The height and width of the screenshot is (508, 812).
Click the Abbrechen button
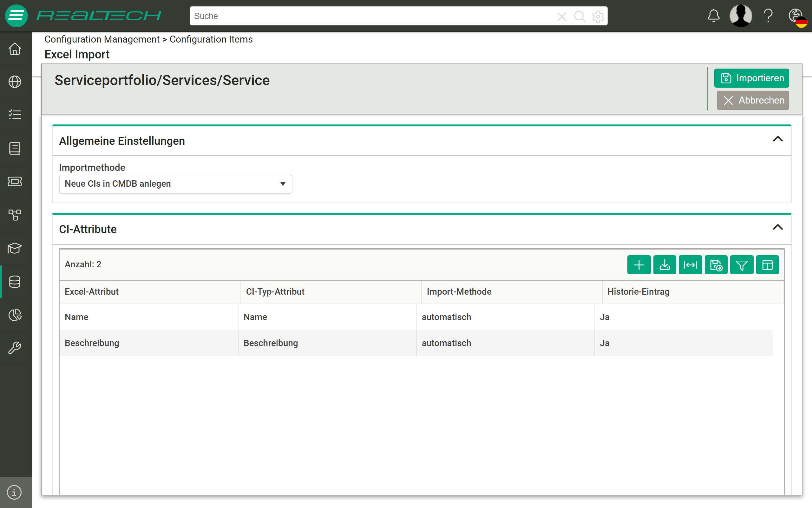753,100
